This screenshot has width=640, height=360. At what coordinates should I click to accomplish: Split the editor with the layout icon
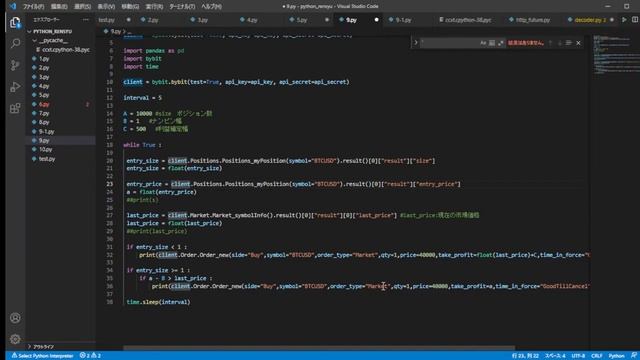635,20
